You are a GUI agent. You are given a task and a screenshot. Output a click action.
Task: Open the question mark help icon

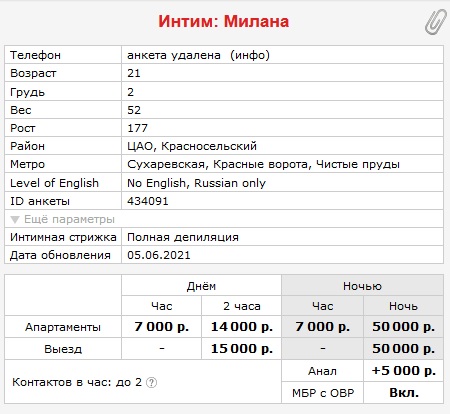151,382
